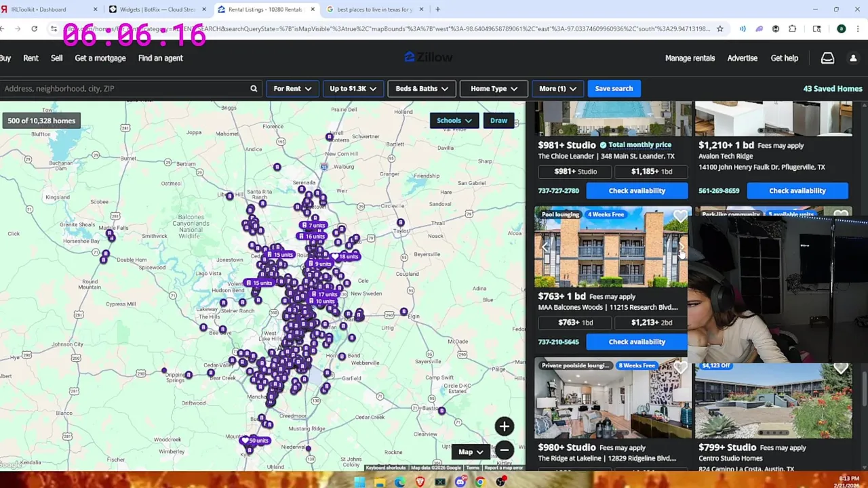Open Google Chrome from taskbar
Viewport: 868px width, 488px height.
(480, 482)
